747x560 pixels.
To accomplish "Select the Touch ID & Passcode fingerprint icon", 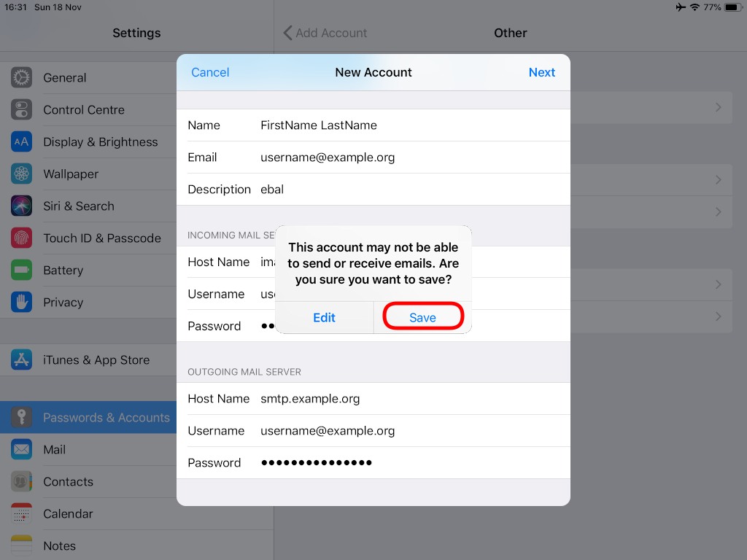I will pos(21,238).
